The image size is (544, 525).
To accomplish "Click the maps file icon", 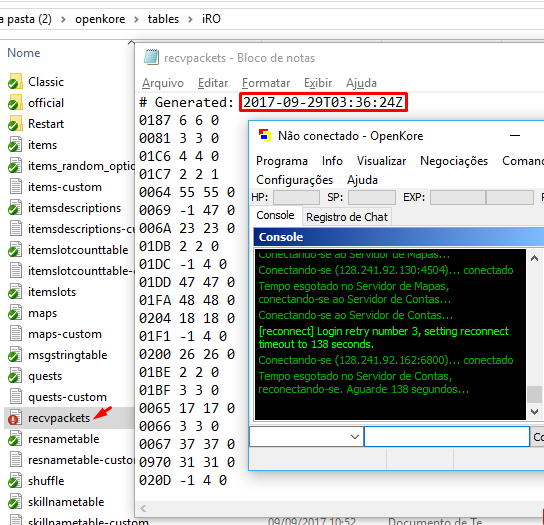I will tap(15, 313).
